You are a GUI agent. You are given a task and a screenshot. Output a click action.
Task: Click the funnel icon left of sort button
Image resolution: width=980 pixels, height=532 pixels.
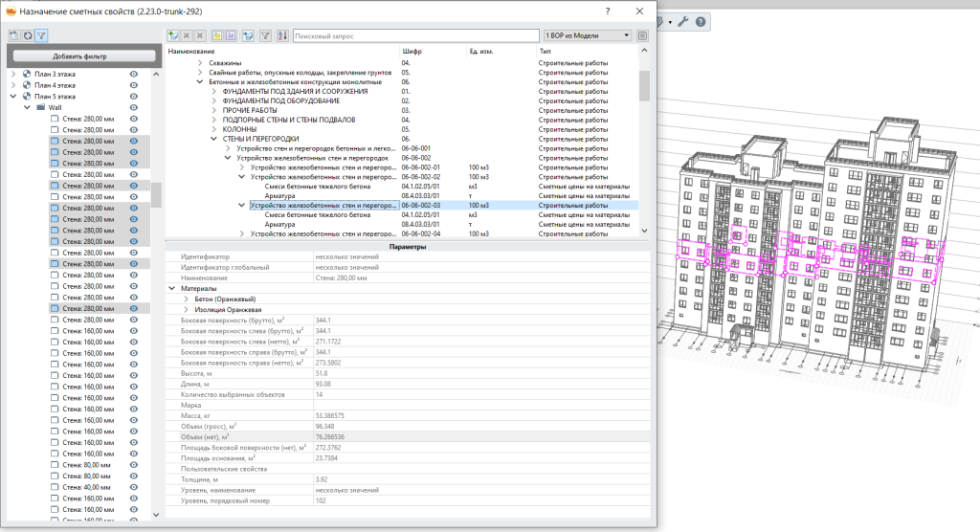(x=265, y=35)
